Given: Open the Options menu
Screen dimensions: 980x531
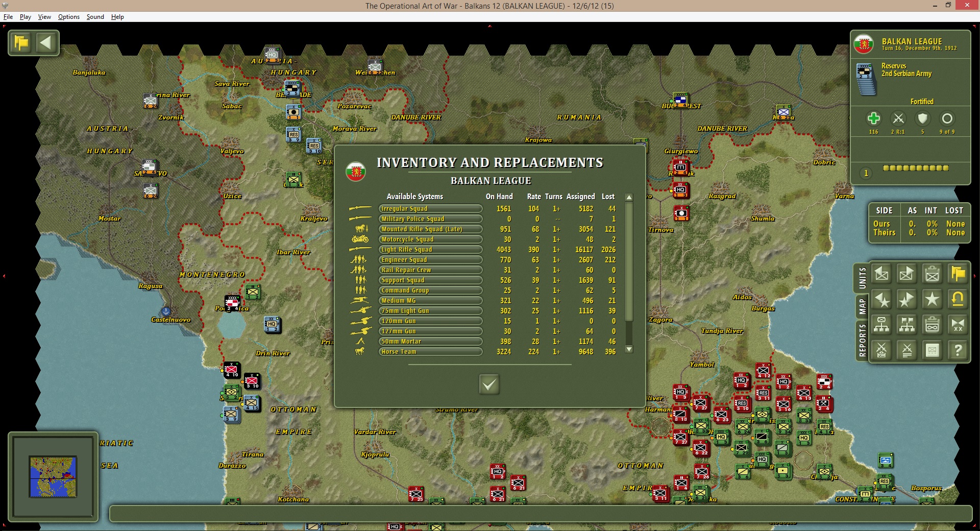Looking at the screenshot, I should pyautogui.click(x=68, y=17).
